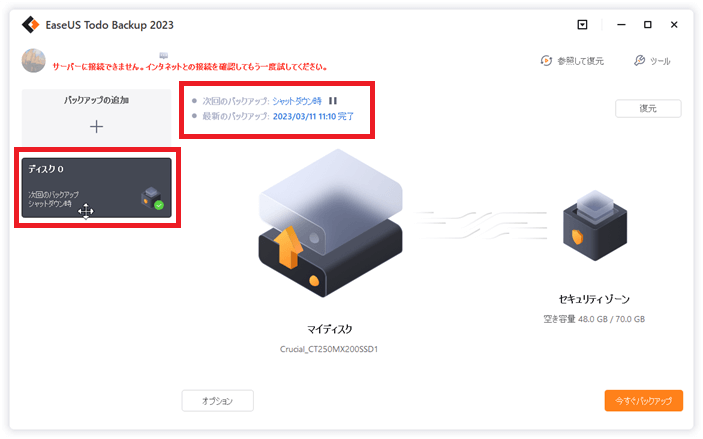Start backup with 今すぐバックアップ
The height and width of the screenshot is (439, 703).
click(x=643, y=400)
